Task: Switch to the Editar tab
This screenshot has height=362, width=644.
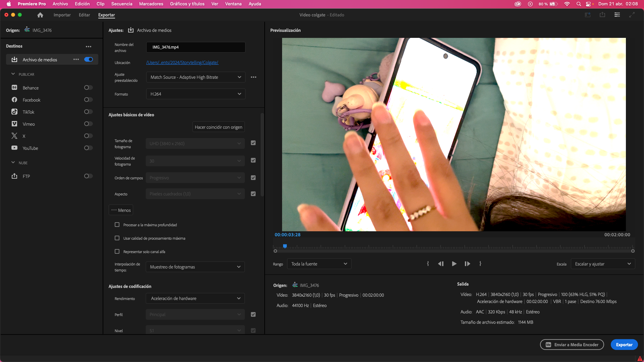Action: click(x=84, y=15)
